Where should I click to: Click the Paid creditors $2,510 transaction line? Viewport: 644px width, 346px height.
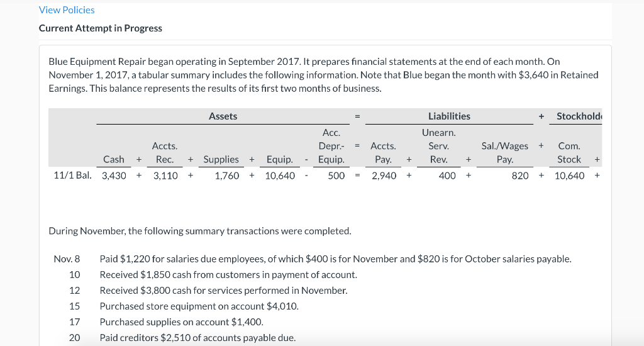click(197, 338)
